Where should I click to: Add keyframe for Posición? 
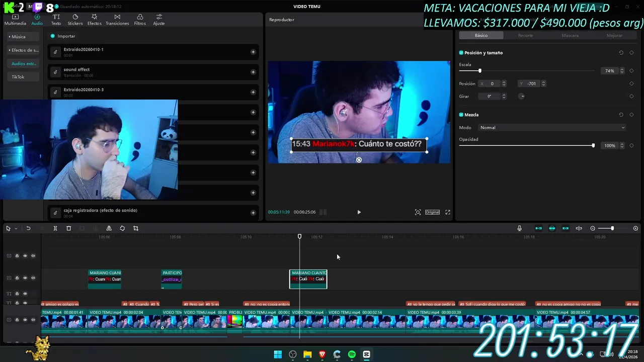(631, 83)
